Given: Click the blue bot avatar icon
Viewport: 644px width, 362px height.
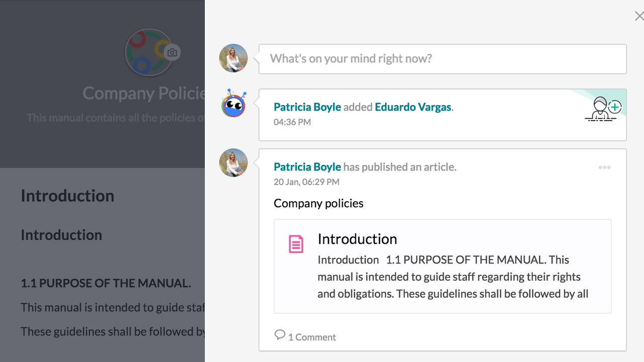Looking at the screenshot, I should pyautogui.click(x=233, y=104).
